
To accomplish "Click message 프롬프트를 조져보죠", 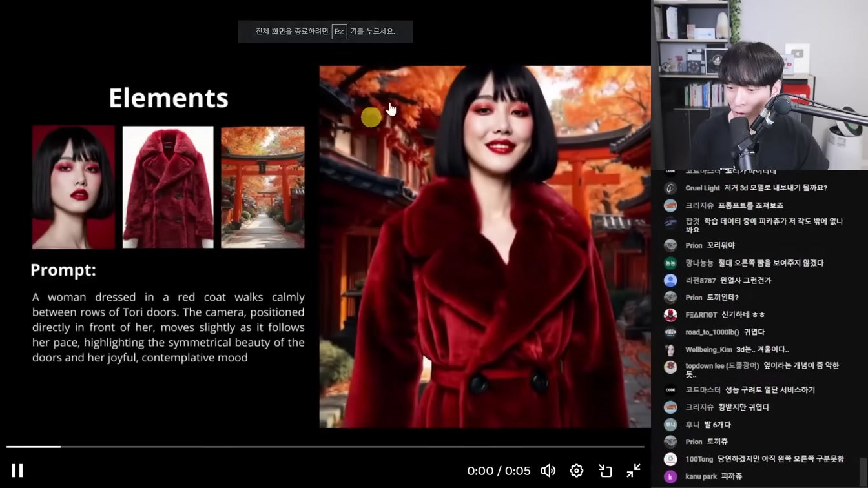I will click(750, 205).
